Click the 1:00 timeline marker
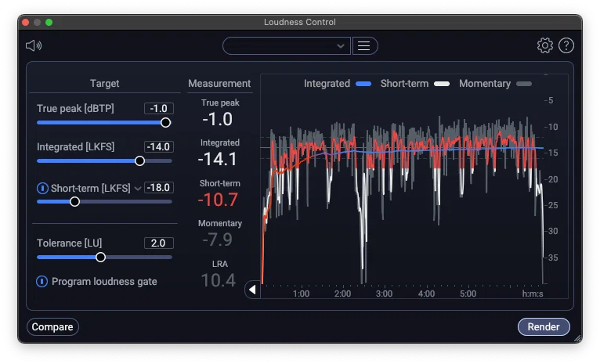Viewport: 600px width, 364px height. 301,294
